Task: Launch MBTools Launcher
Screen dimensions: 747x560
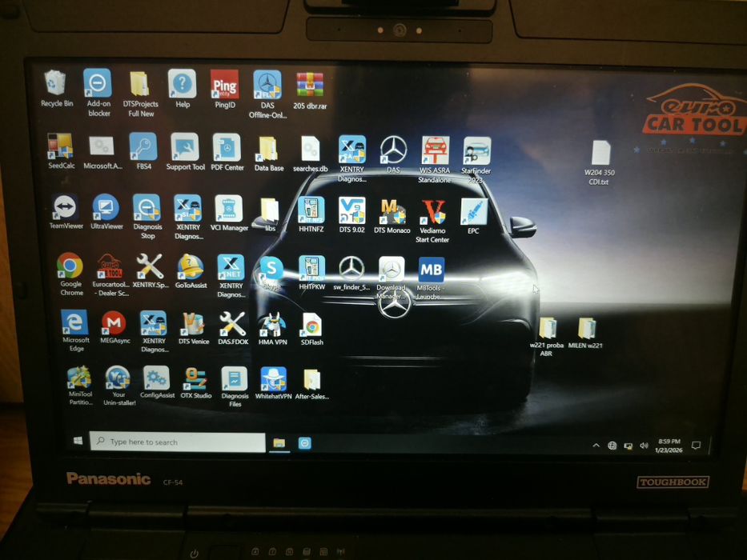Action: tap(431, 270)
